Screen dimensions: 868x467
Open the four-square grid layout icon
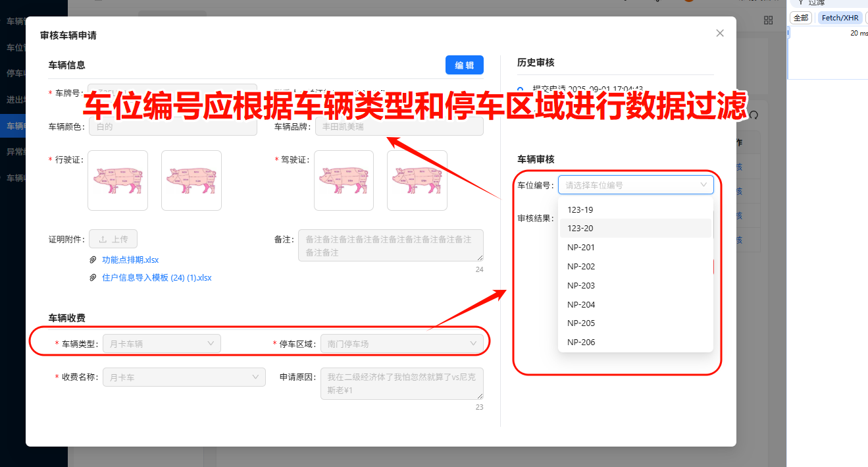[768, 20]
